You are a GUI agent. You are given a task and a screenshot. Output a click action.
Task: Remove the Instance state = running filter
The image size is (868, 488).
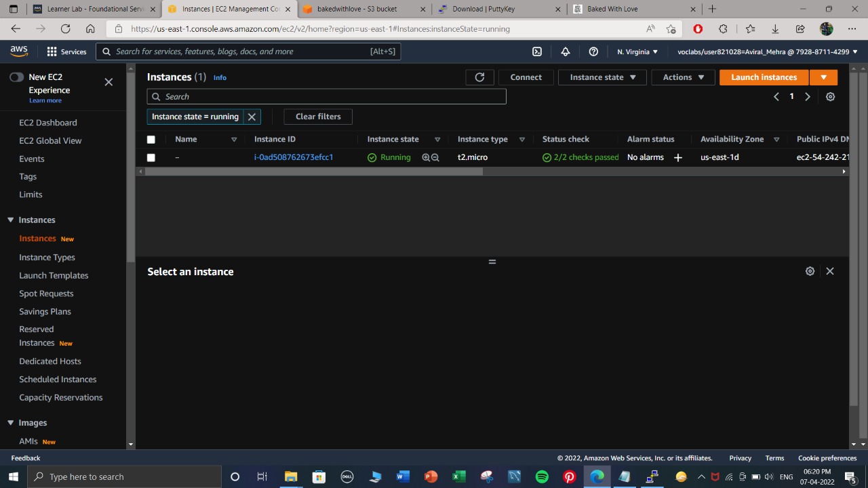click(x=252, y=117)
